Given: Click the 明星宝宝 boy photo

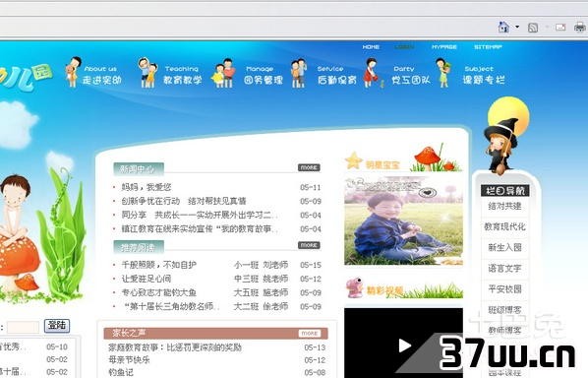Looking at the screenshot, I should pos(403,220).
